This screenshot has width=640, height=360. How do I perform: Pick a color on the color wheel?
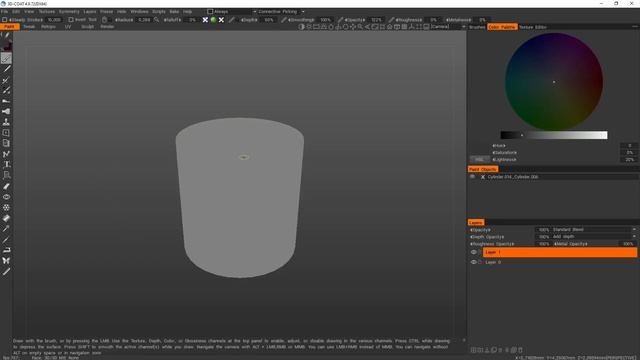[554, 82]
